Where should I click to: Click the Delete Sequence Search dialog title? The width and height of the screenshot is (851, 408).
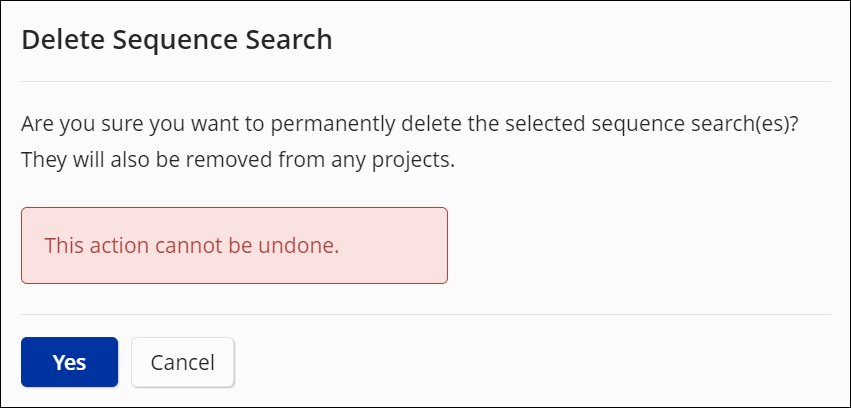tap(176, 40)
